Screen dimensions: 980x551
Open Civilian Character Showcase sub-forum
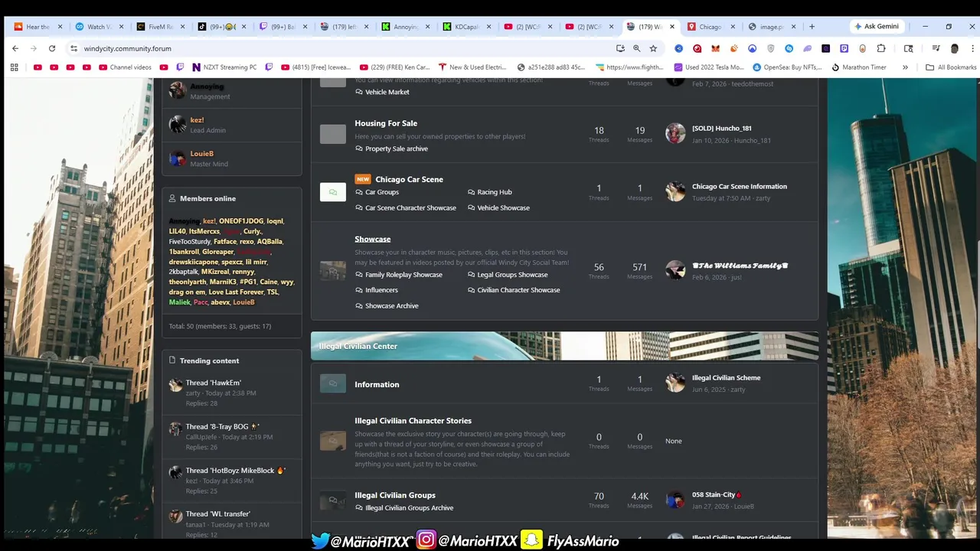pyautogui.click(x=518, y=290)
